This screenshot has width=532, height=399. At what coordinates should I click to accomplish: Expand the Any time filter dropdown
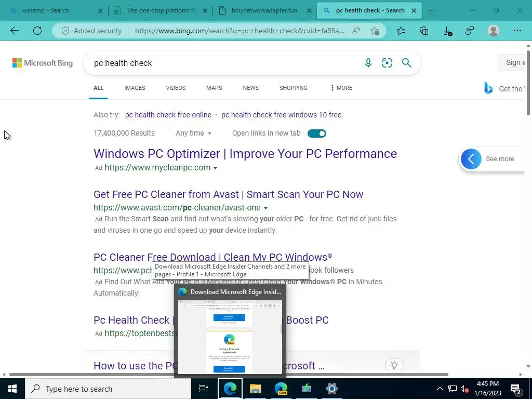pos(193,134)
